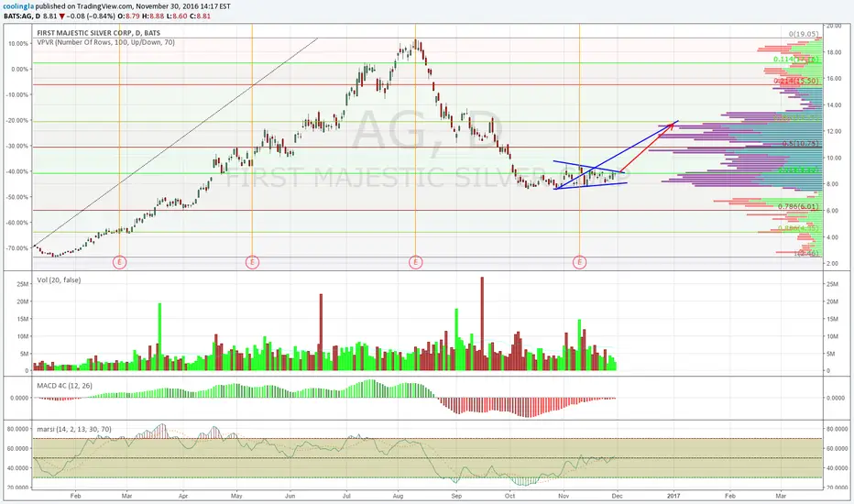This screenshot has height=504, width=854.
Task: Click the VPVR indicator label
Action: (x=105, y=42)
